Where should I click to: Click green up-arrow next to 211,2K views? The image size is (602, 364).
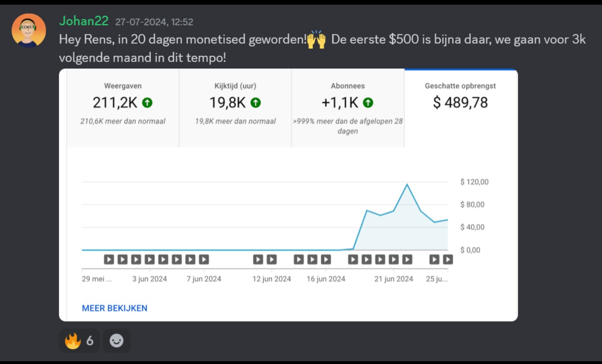point(147,103)
